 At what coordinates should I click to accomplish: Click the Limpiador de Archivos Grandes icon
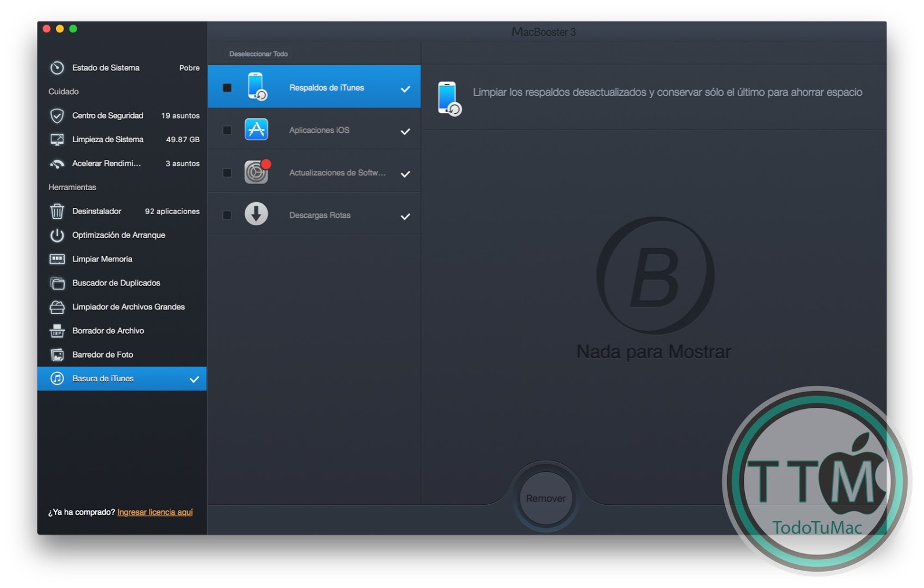pos(57,307)
